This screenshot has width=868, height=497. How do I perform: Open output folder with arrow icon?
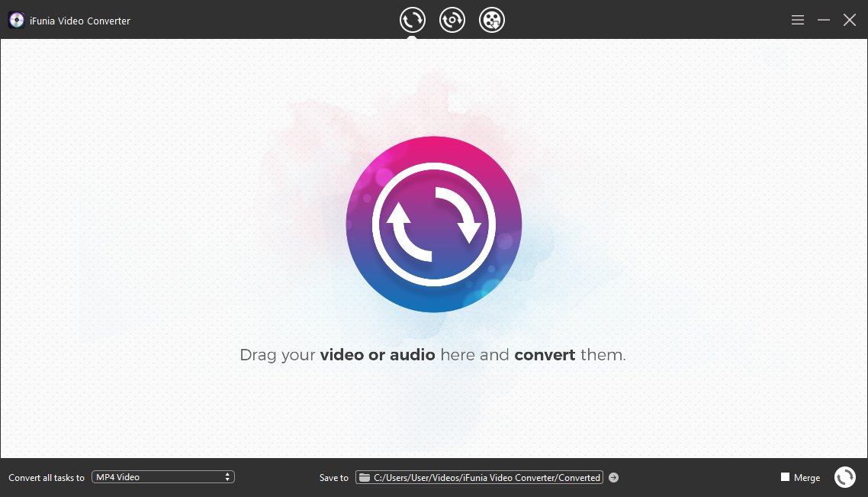tap(614, 478)
